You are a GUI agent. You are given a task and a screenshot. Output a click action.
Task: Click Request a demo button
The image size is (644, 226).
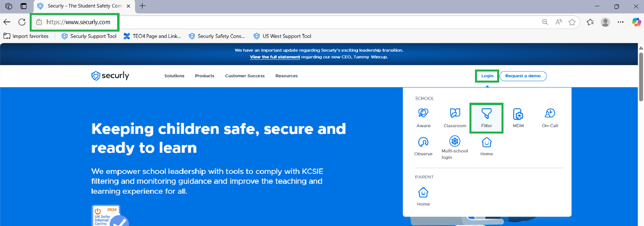click(523, 76)
